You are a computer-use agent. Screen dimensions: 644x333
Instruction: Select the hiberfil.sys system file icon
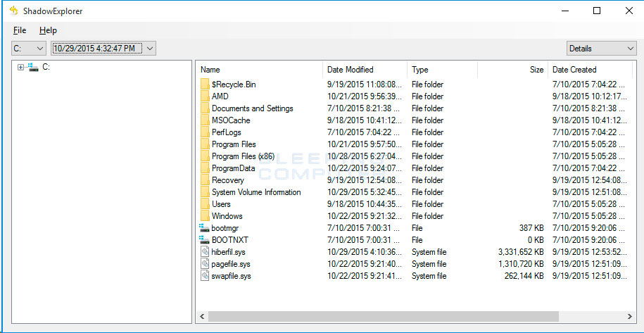[205, 252]
